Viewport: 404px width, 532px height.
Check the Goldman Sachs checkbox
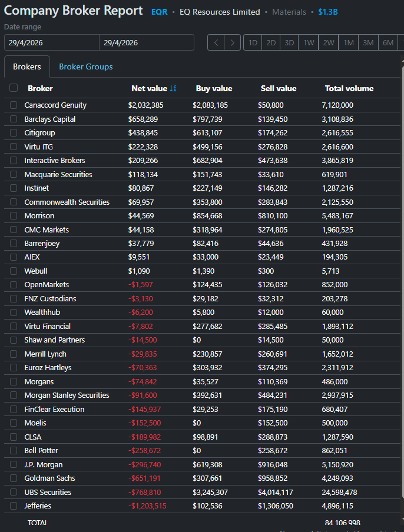click(14, 478)
